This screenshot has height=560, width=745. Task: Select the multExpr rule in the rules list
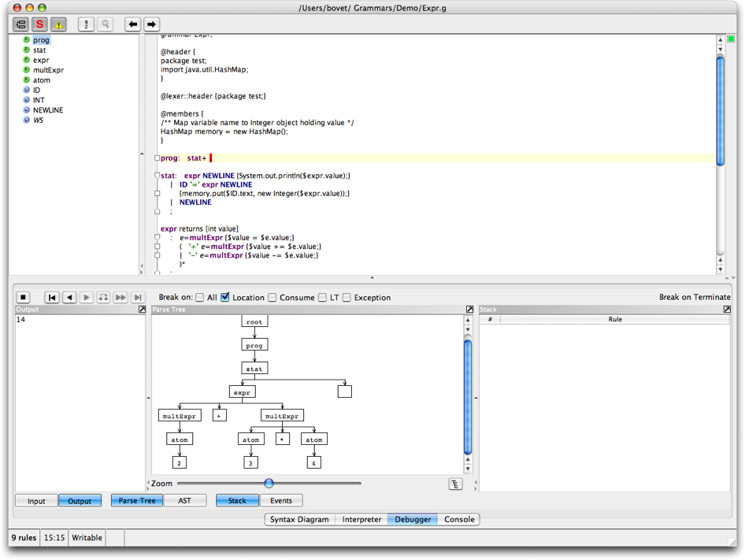48,70
